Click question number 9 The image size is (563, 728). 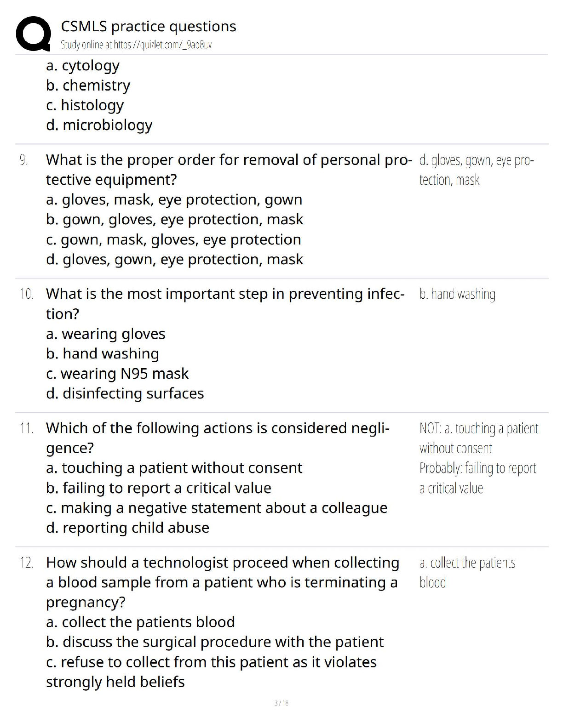coord(24,160)
